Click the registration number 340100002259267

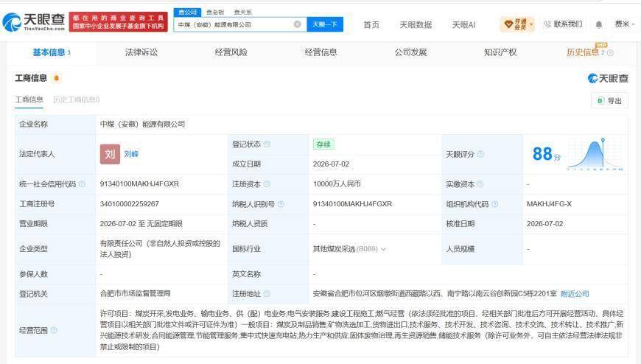[x=129, y=204]
